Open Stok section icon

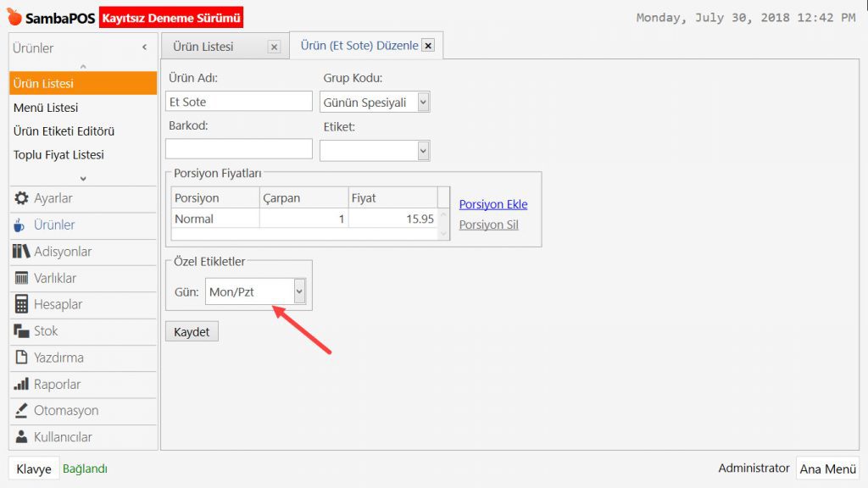pos(22,331)
